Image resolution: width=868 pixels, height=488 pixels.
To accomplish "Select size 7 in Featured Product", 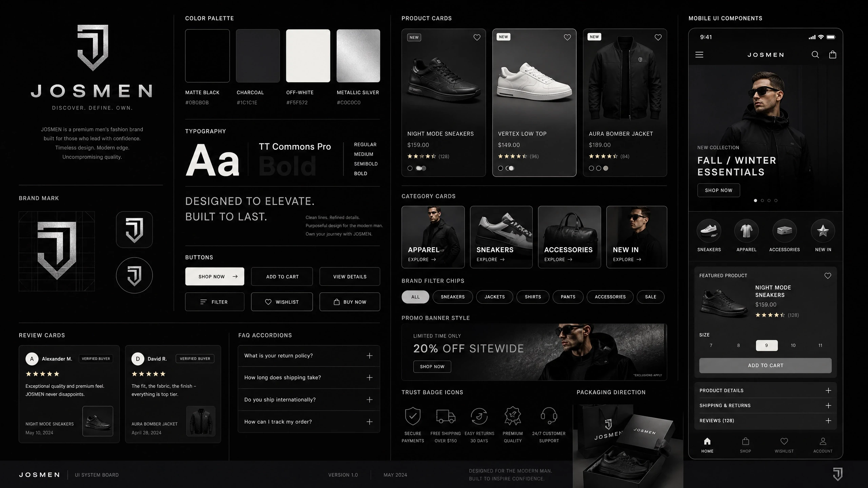I will 711,345.
